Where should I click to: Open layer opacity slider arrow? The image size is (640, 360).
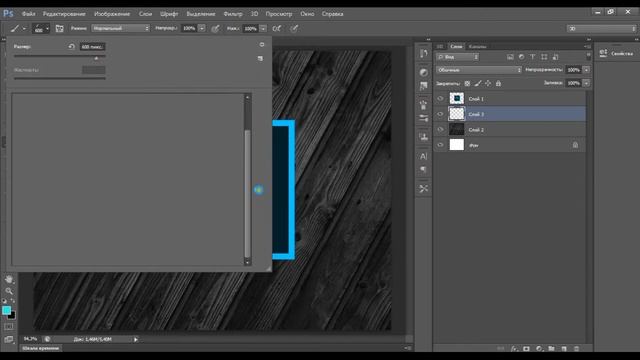[x=586, y=70]
